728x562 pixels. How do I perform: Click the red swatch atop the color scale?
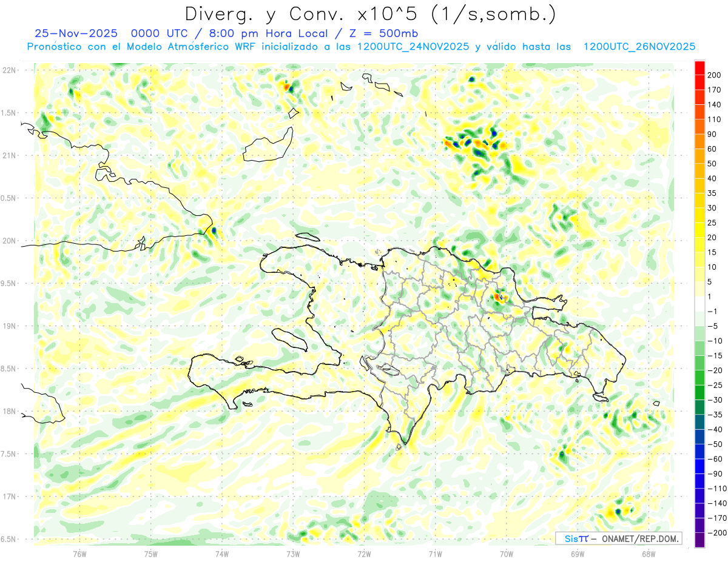(x=699, y=68)
